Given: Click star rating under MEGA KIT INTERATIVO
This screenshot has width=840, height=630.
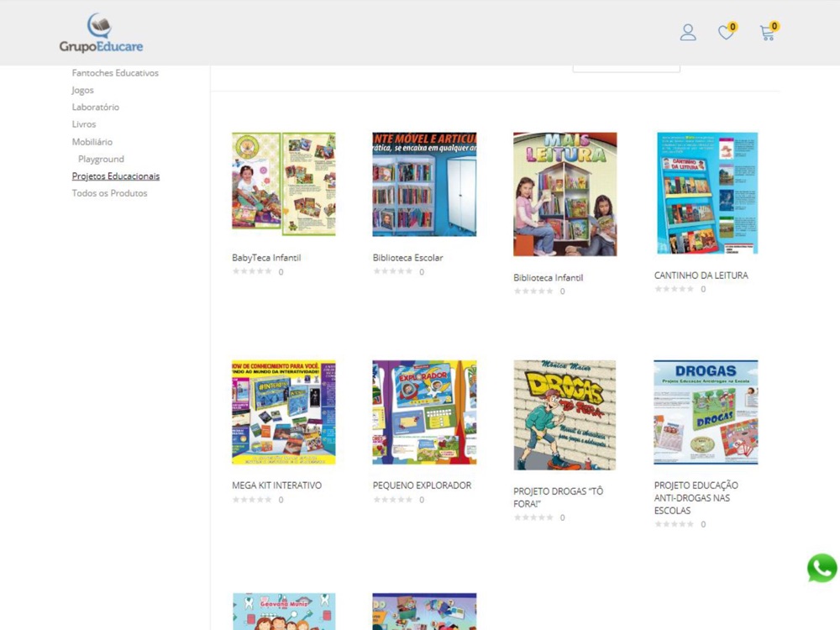Looking at the screenshot, I should 252,499.
